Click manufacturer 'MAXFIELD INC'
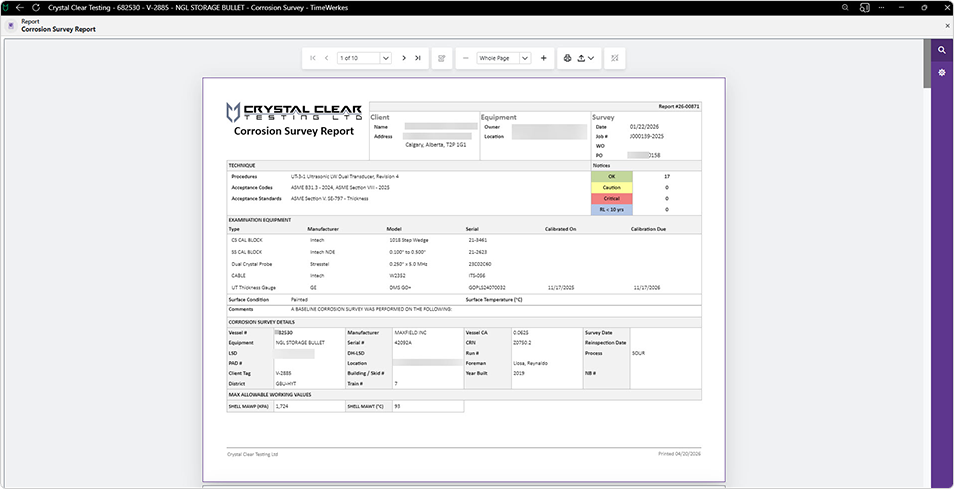The width and height of the screenshot is (954, 489). tap(411, 333)
